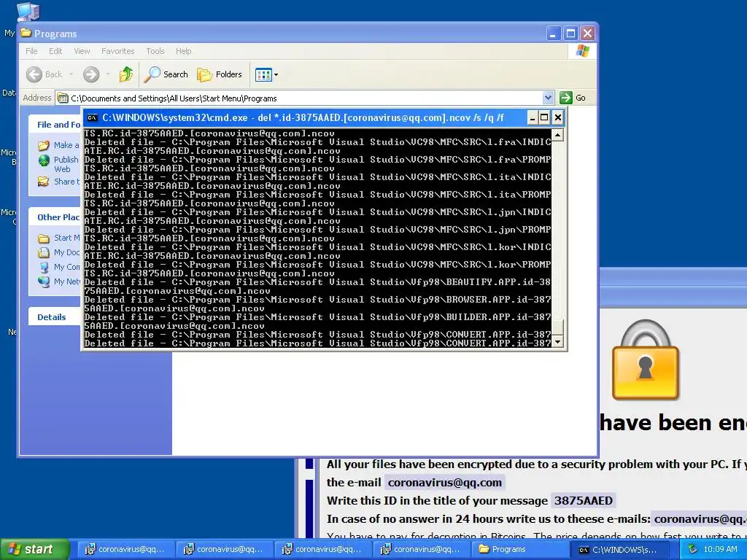Viewport: 747px width, 560px height.
Task: Switch to Programs taskbar button
Action: [x=519, y=550]
